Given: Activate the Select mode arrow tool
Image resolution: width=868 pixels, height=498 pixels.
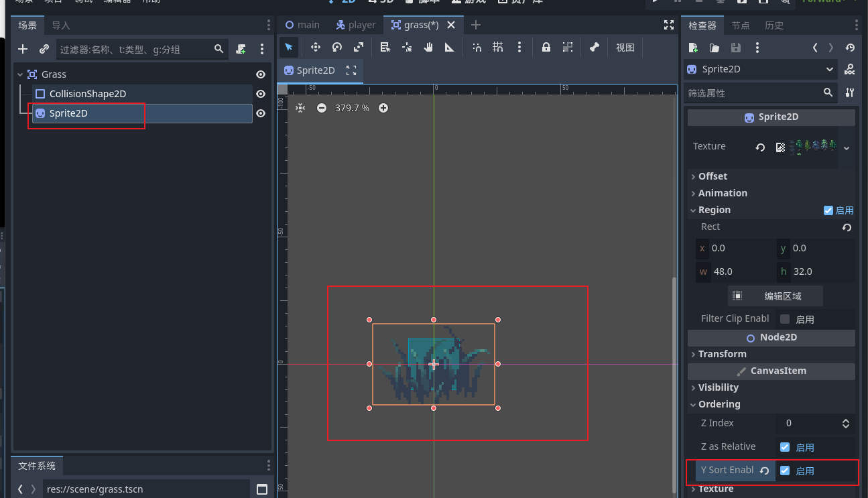Looking at the screenshot, I should click(289, 47).
